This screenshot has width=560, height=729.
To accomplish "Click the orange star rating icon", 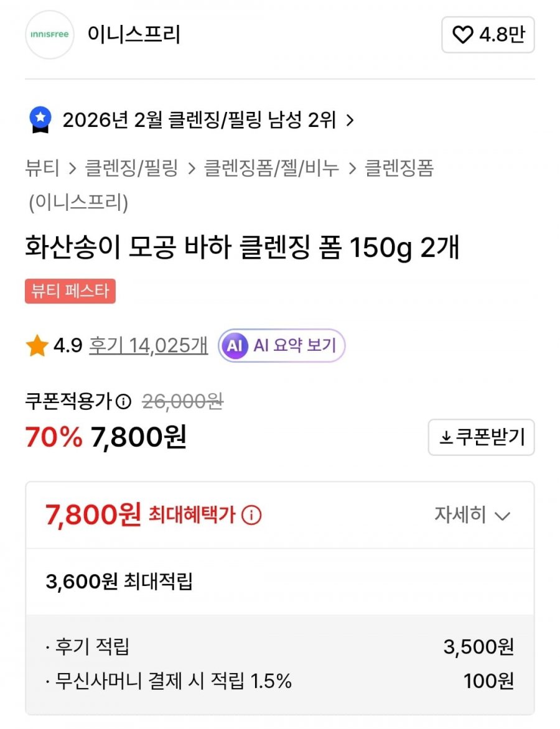I will point(37,346).
